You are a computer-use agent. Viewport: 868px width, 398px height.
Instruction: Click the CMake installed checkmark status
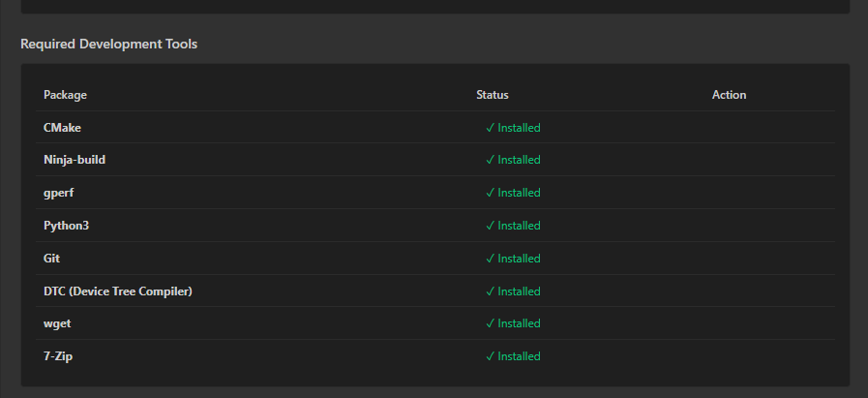(513, 128)
